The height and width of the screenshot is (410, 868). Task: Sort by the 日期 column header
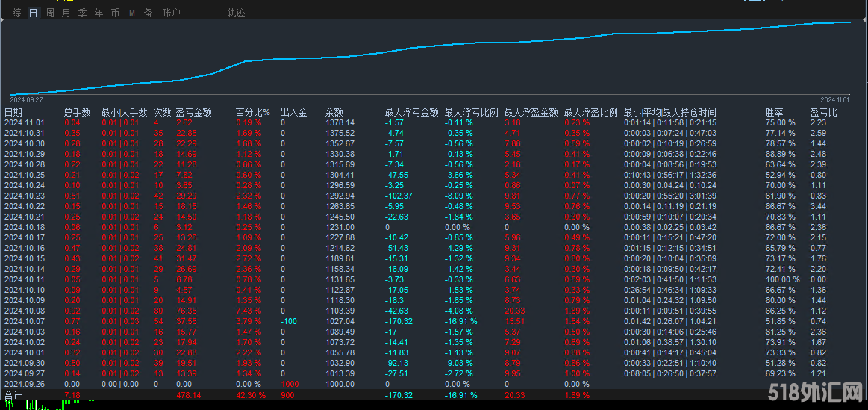(x=13, y=112)
